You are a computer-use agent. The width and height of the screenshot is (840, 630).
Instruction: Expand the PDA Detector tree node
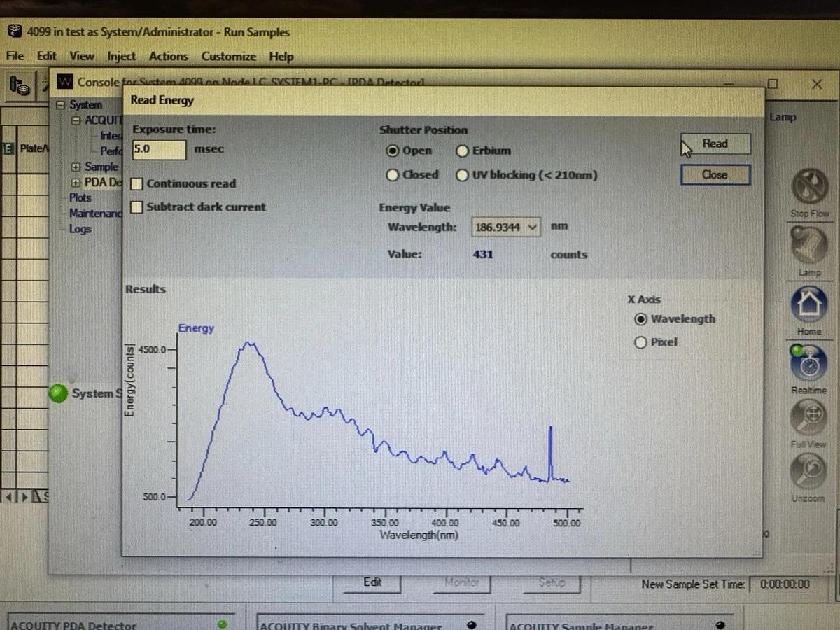[x=76, y=183]
